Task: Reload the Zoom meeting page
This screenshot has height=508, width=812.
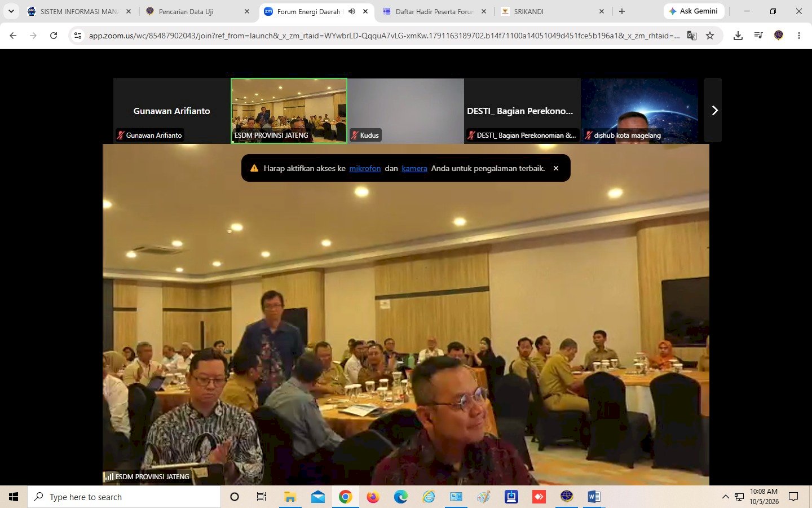Action: click(x=54, y=36)
